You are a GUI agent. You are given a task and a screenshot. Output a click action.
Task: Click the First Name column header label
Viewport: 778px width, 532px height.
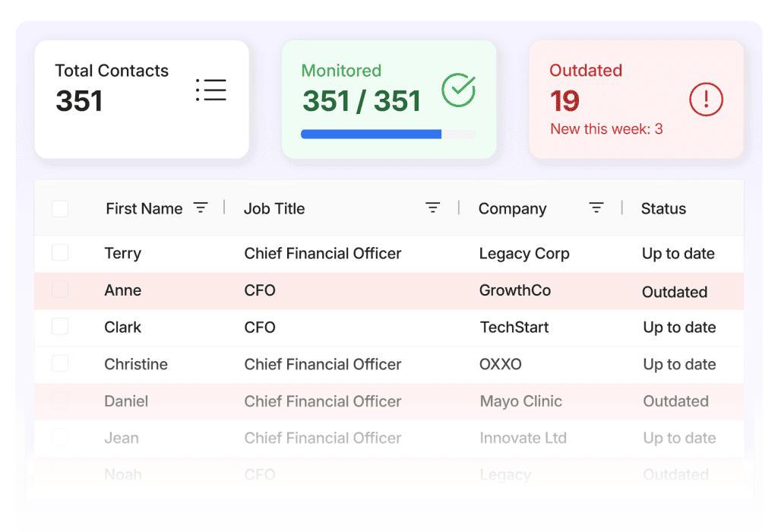144,209
